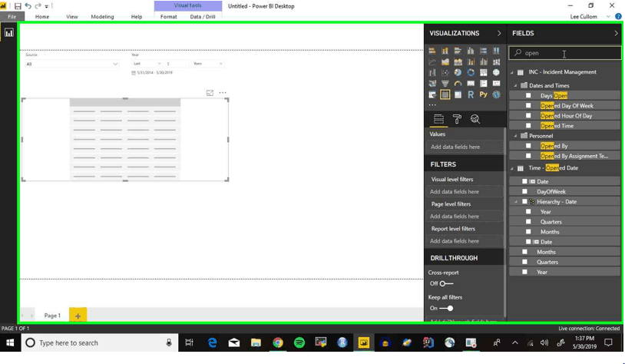Open Chrome from the taskbar

278,342
